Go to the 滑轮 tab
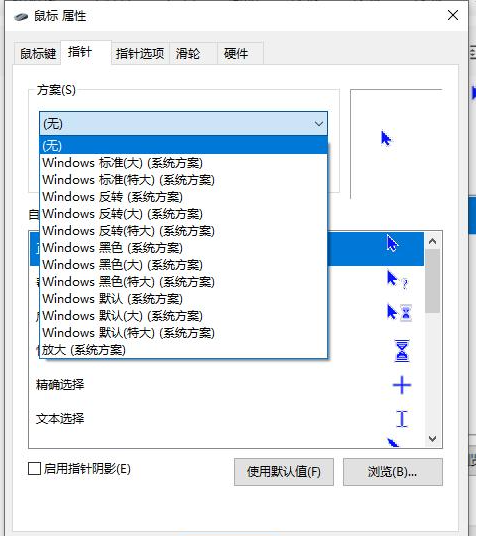The width and height of the screenshot is (478, 536). click(193, 54)
